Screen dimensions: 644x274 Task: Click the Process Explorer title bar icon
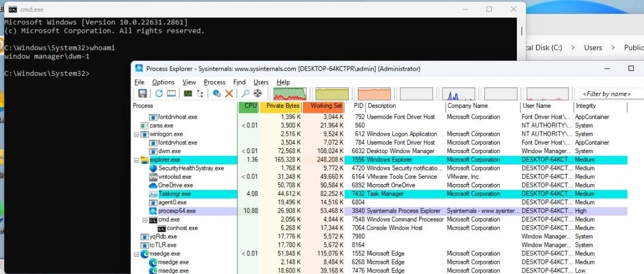pyautogui.click(x=139, y=68)
